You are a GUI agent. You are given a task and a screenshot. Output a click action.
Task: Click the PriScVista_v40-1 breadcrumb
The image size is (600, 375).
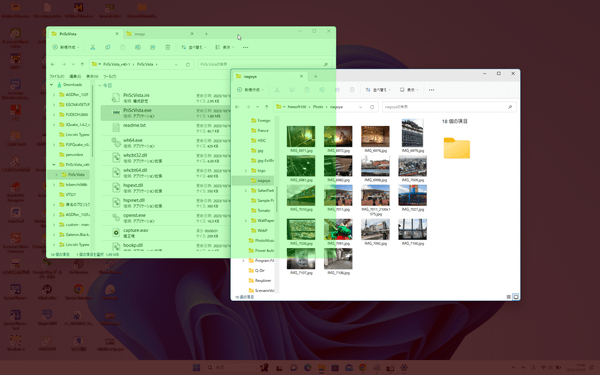click(x=117, y=64)
